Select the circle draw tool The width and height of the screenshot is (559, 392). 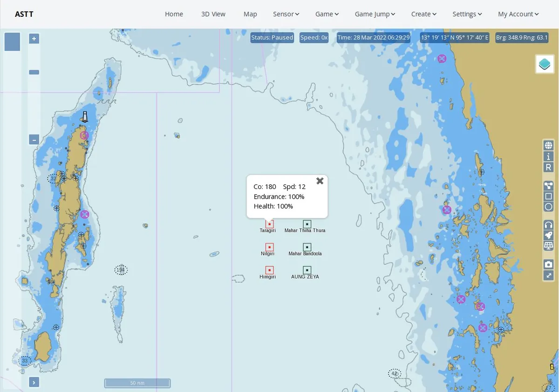pos(548,207)
